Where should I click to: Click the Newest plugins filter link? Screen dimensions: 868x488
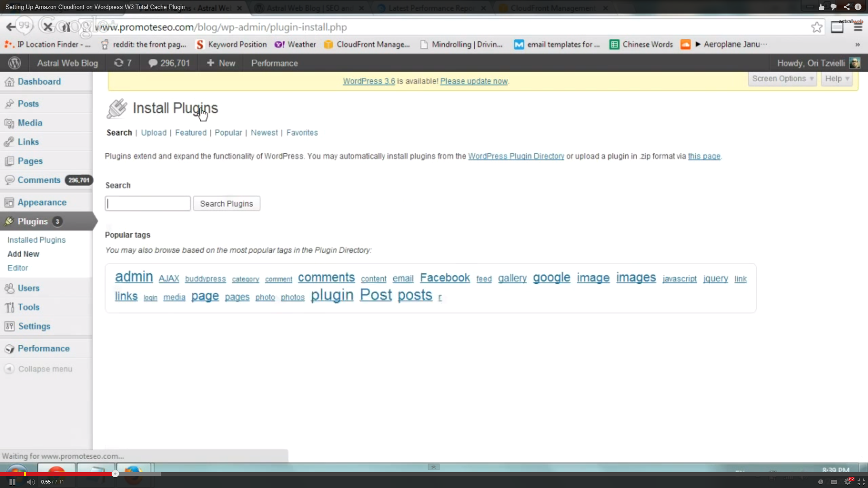click(264, 132)
